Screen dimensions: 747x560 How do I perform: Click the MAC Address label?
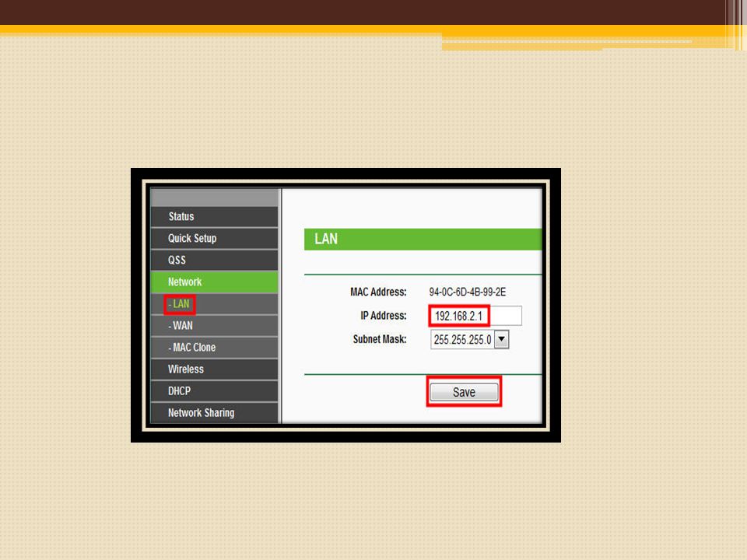378,292
